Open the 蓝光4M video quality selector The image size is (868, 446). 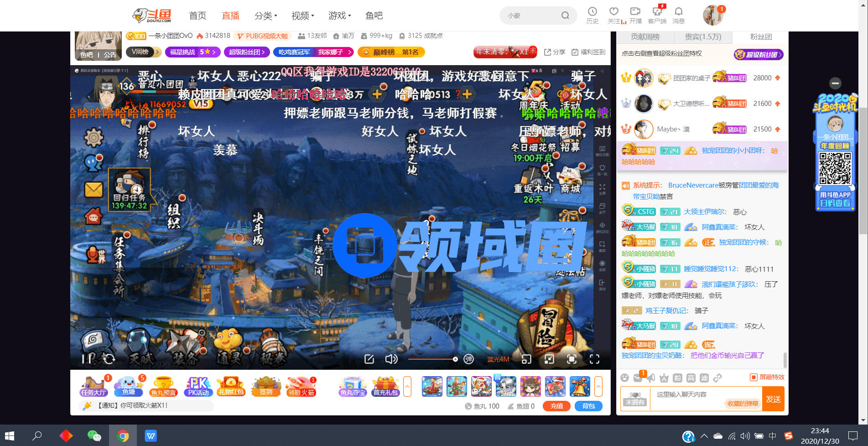[x=498, y=359]
